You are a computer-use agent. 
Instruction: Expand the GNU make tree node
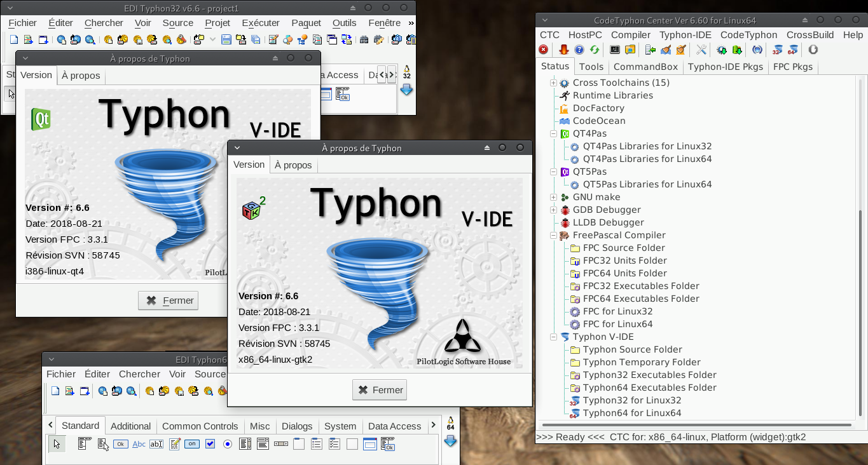tap(553, 197)
